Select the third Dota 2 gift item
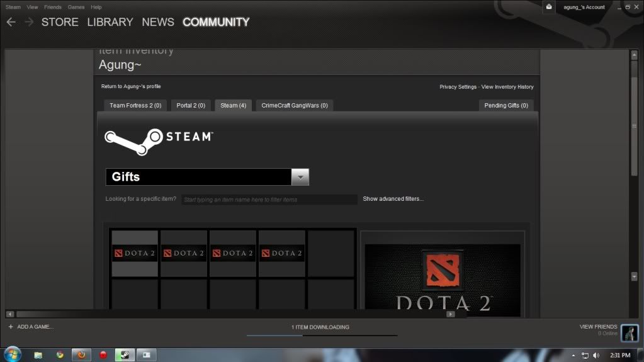Screen dimensions: 644x362 point(233,253)
